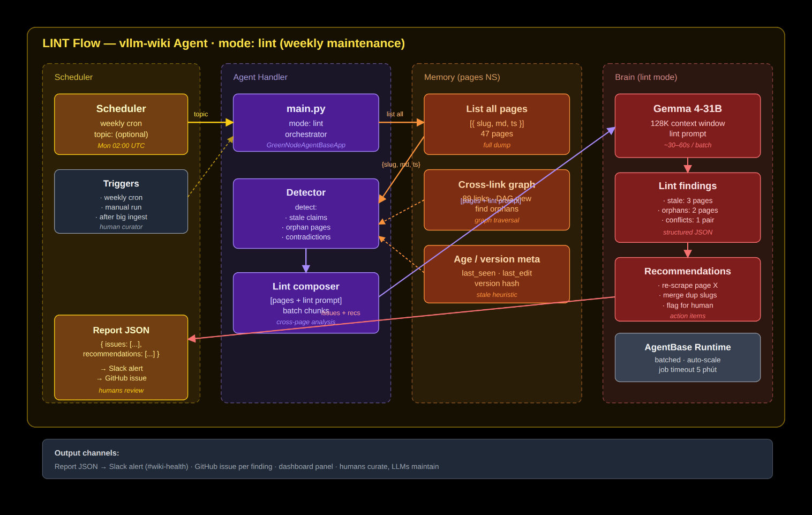Click the 'Brain (lint mode)' group label
The height and width of the screenshot is (515, 812).
click(646, 77)
